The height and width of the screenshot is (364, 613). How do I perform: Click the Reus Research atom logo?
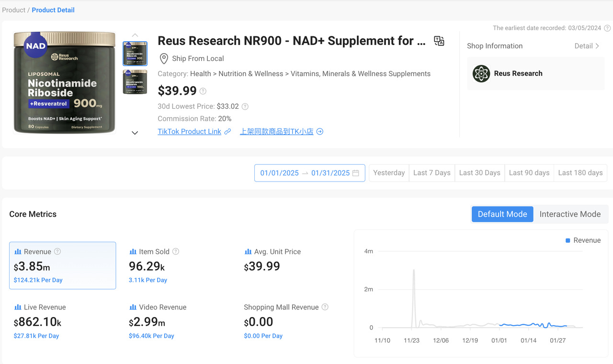(481, 74)
